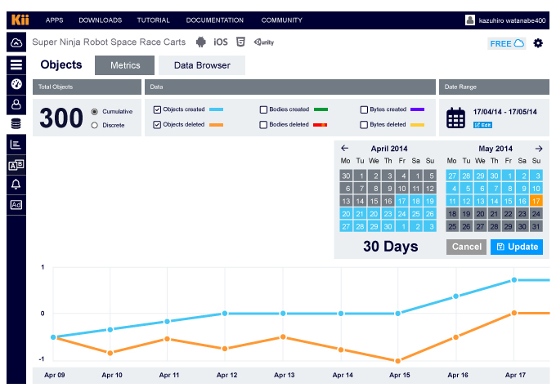Viewport: 556px width, 392px height.
Task: Open the cloud icon in sidebar
Action: click(16, 43)
